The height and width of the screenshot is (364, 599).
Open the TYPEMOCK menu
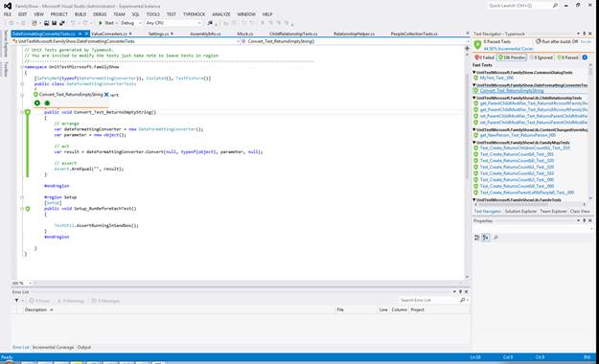pos(194,14)
